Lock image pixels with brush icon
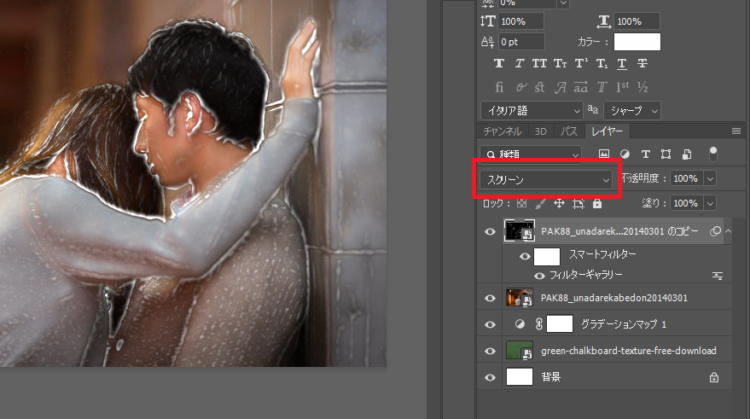750x419 pixels. (540, 204)
